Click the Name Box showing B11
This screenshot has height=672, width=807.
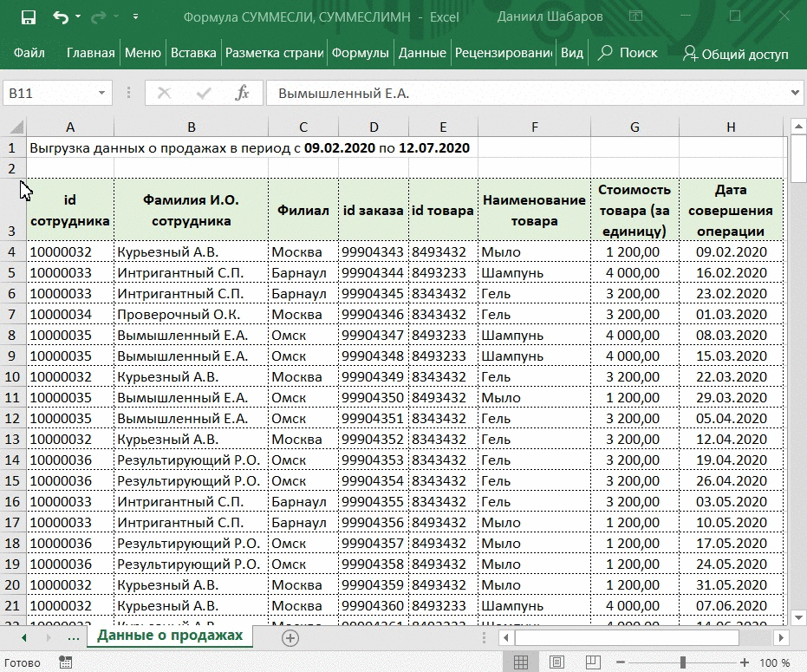pos(49,93)
